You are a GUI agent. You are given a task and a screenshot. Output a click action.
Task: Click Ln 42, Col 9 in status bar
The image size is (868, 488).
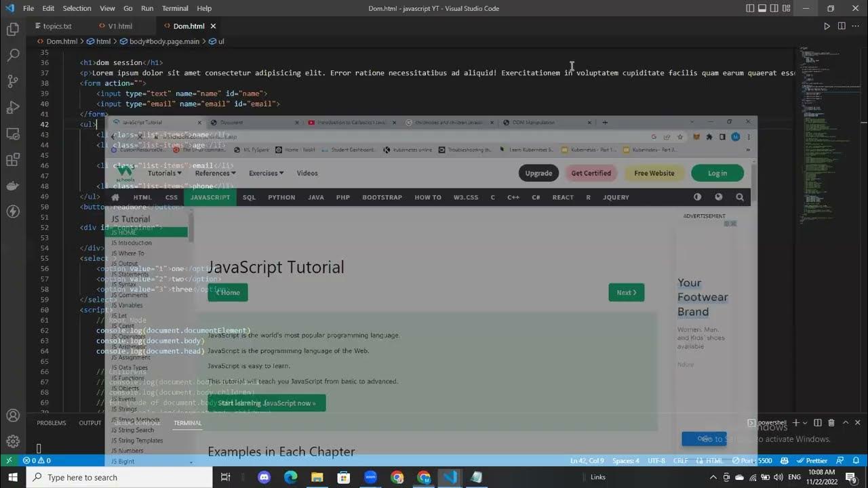coord(587,460)
